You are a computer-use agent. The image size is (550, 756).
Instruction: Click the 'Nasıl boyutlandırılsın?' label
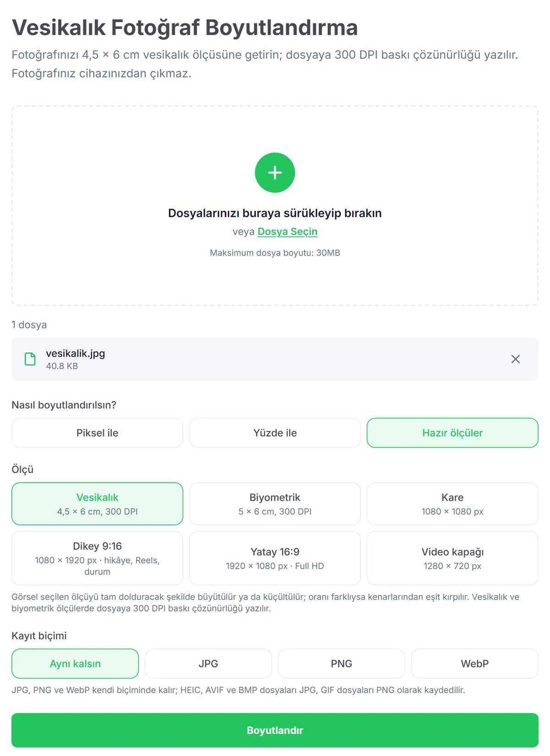coord(64,405)
